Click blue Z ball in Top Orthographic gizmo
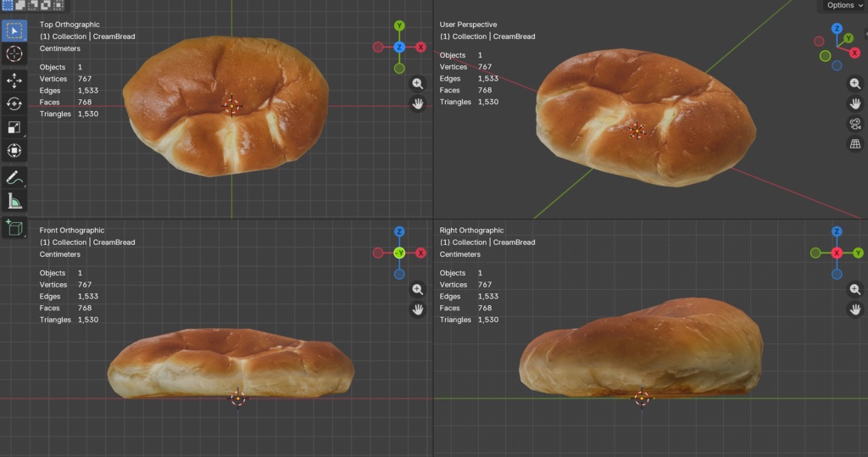 click(x=399, y=47)
